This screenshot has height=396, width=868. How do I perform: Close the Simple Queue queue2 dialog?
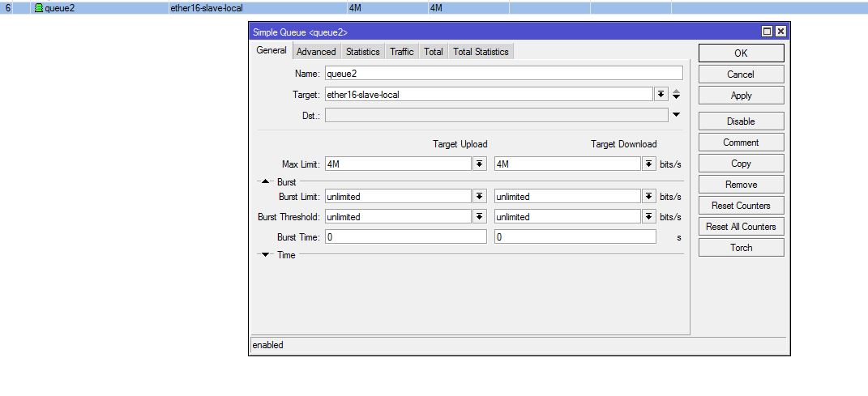tap(780, 32)
